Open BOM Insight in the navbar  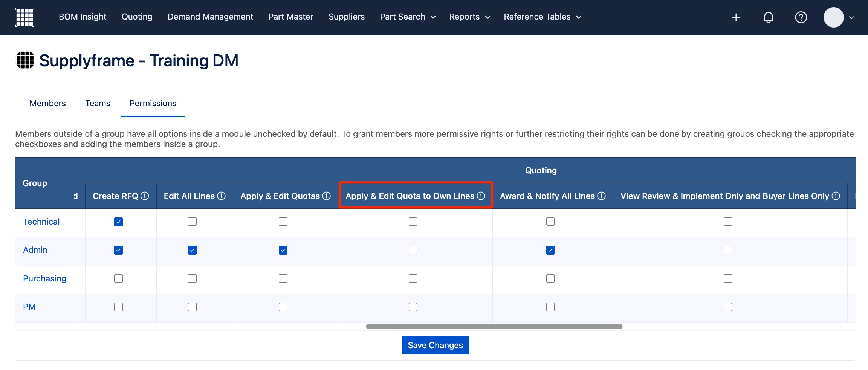tap(83, 17)
